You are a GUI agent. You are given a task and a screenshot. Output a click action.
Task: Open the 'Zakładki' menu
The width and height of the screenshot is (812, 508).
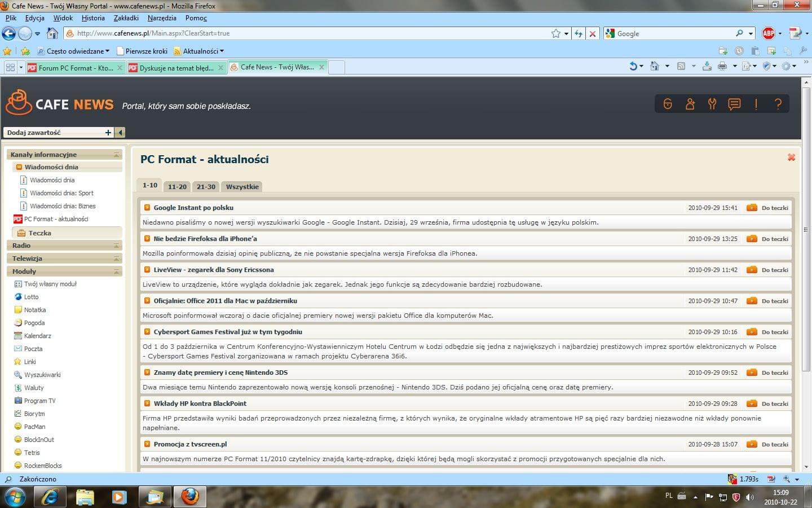pyautogui.click(x=126, y=18)
